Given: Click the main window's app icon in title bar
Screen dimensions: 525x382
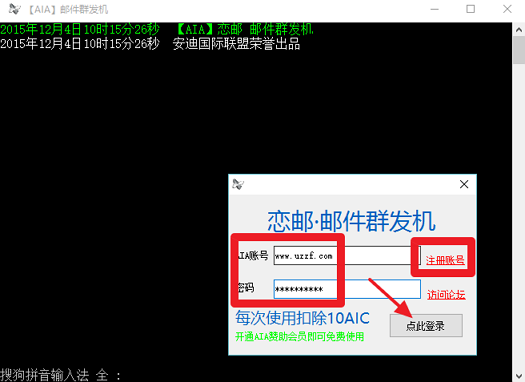Looking at the screenshot, I should tap(14, 9).
